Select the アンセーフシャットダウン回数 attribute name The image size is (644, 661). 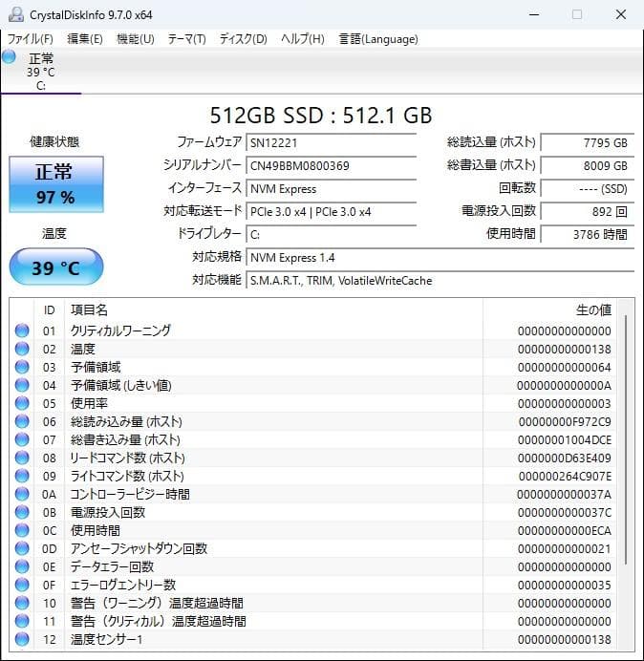(x=139, y=548)
